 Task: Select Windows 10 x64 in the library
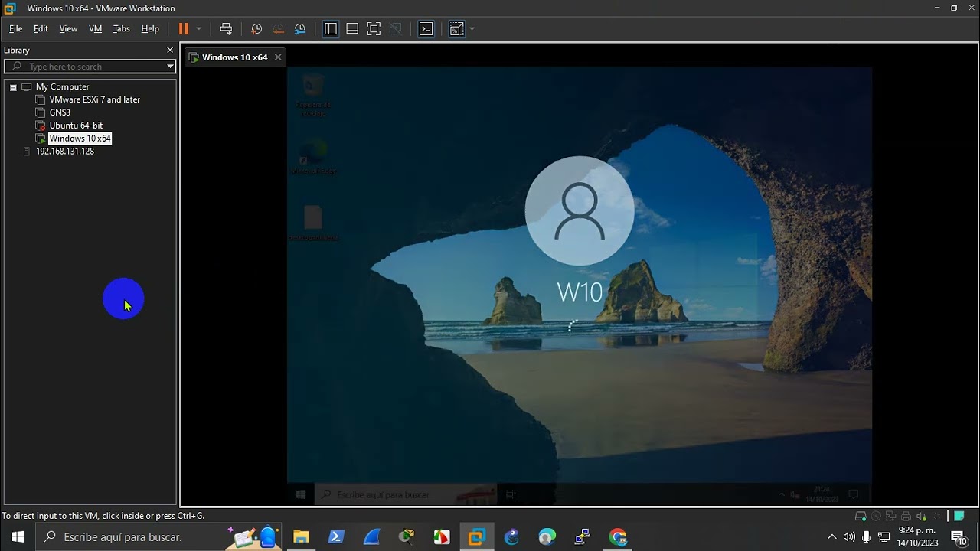click(x=80, y=139)
